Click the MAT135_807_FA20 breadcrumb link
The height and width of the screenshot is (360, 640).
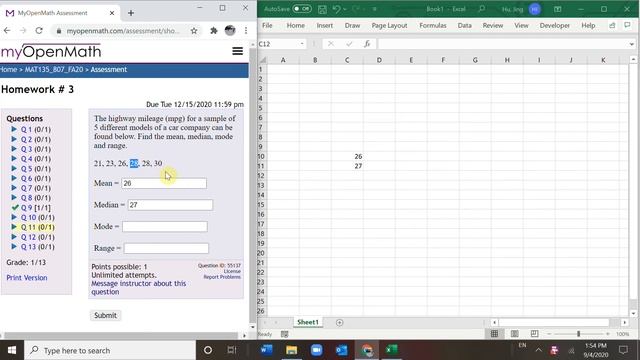pos(54,69)
